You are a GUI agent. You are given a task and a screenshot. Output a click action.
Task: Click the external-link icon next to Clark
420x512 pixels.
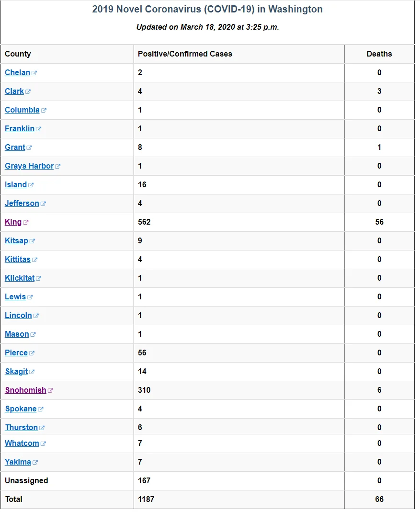click(28, 92)
